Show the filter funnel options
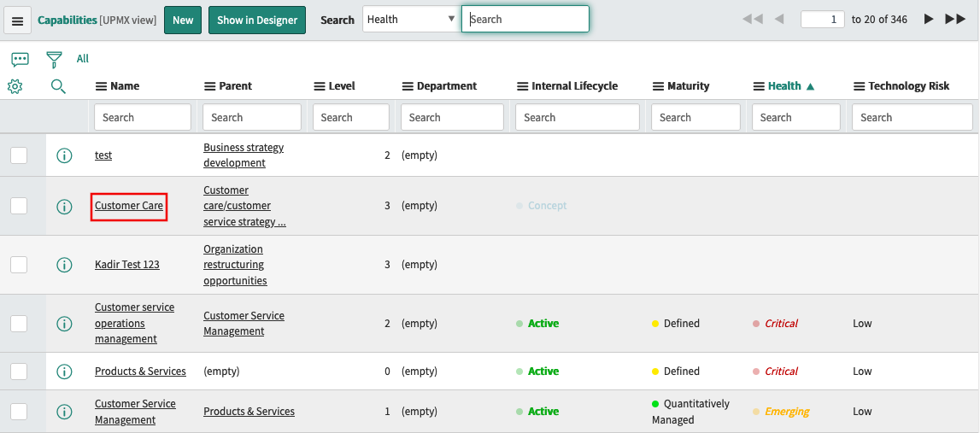Image resolution: width=980 pixels, height=433 pixels. [55, 59]
